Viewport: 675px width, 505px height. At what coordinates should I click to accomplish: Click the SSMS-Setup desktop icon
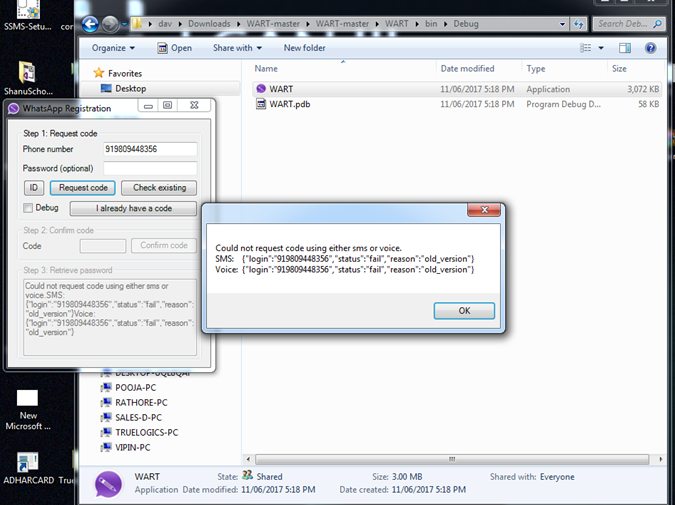tap(28, 9)
